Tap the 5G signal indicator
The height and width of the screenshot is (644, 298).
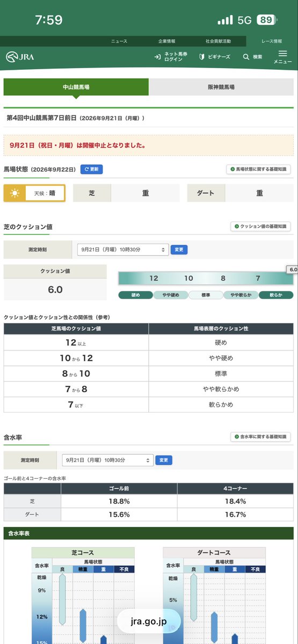244,20
